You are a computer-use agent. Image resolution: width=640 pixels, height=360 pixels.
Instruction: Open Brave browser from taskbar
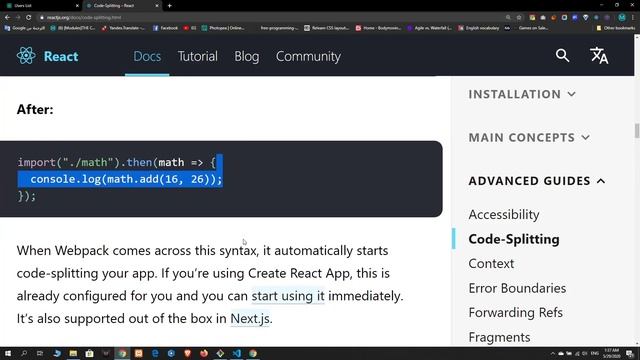coord(187,353)
